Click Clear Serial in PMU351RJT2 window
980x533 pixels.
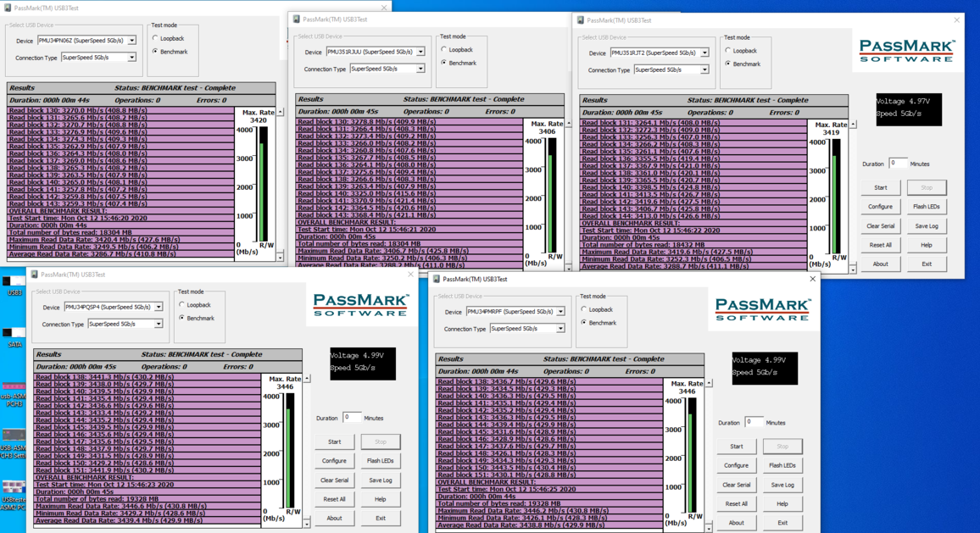pyautogui.click(x=881, y=226)
